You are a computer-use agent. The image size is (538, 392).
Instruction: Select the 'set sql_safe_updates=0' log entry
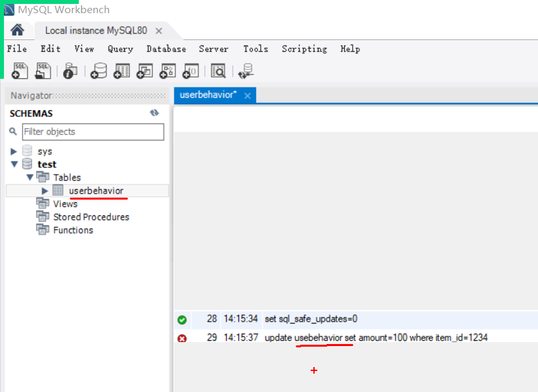[311, 319]
